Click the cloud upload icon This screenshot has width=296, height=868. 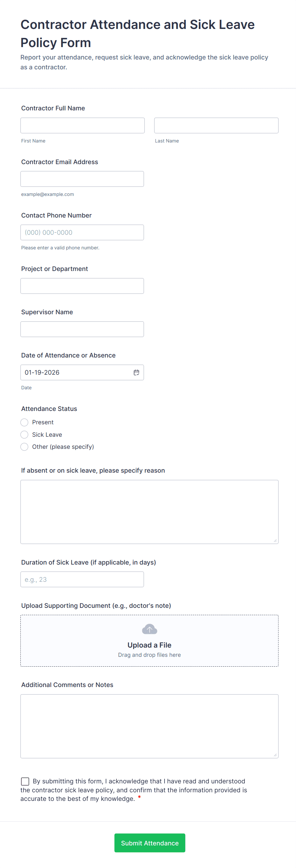[149, 629]
